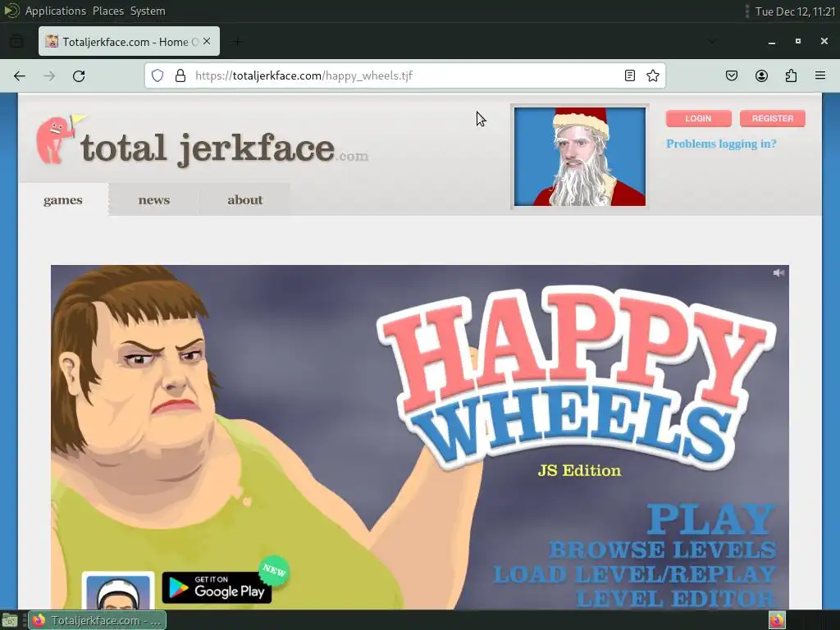The image size is (840, 630).
Task: Click the browser forward arrow
Action: (49, 76)
